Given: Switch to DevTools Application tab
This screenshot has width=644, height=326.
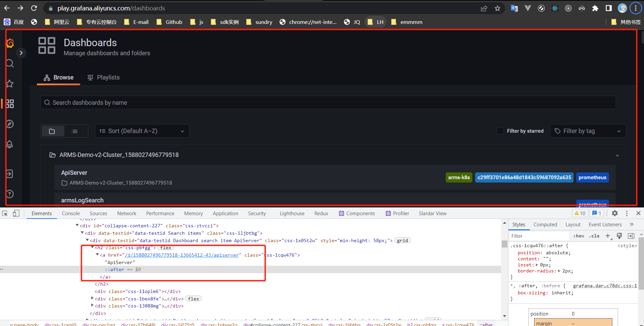Looking at the screenshot, I should click(x=225, y=214).
